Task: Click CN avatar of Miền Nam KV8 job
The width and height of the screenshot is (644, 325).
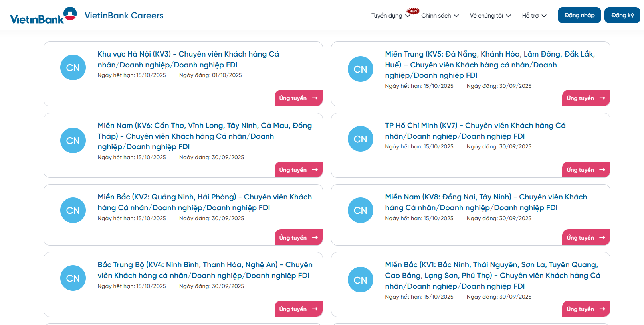Action: 361,211
